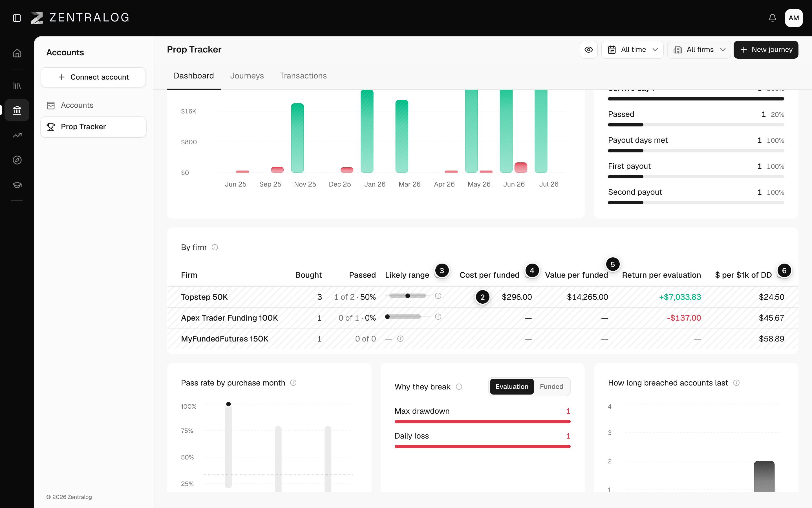Screen dimensions: 812x508
Task: Toggle the eye visibility button
Action: 588,50
